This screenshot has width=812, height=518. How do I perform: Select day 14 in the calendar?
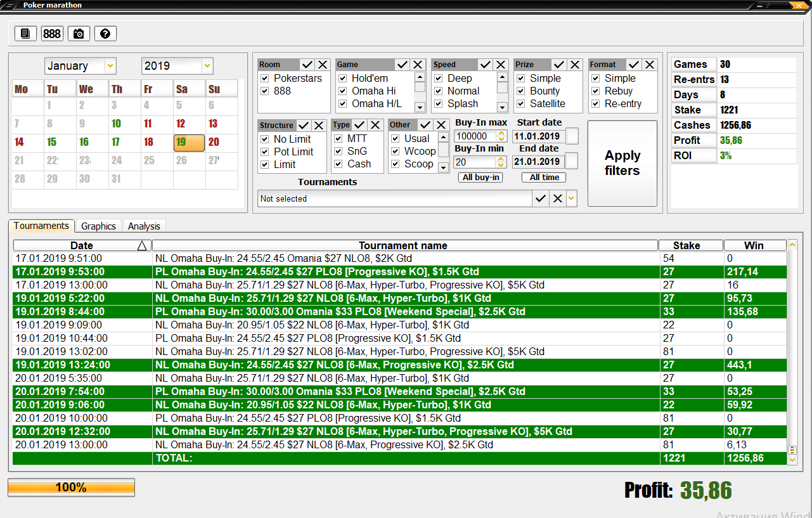tap(28, 143)
